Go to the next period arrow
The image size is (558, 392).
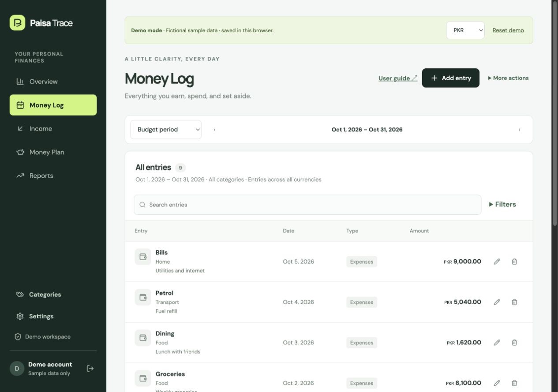[x=520, y=130]
